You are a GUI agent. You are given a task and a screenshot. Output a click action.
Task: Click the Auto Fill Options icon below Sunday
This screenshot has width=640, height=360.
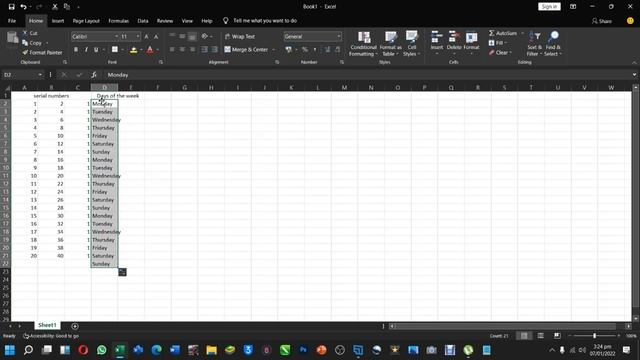pos(122,272)
